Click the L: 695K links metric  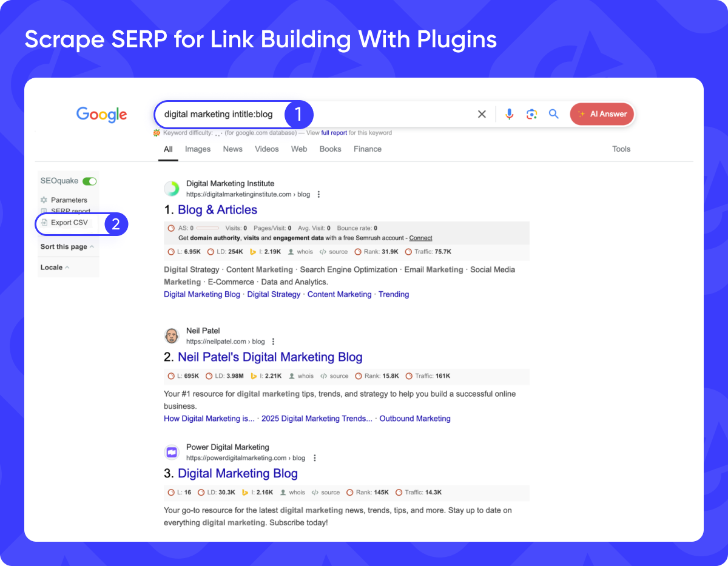(184, 376)
